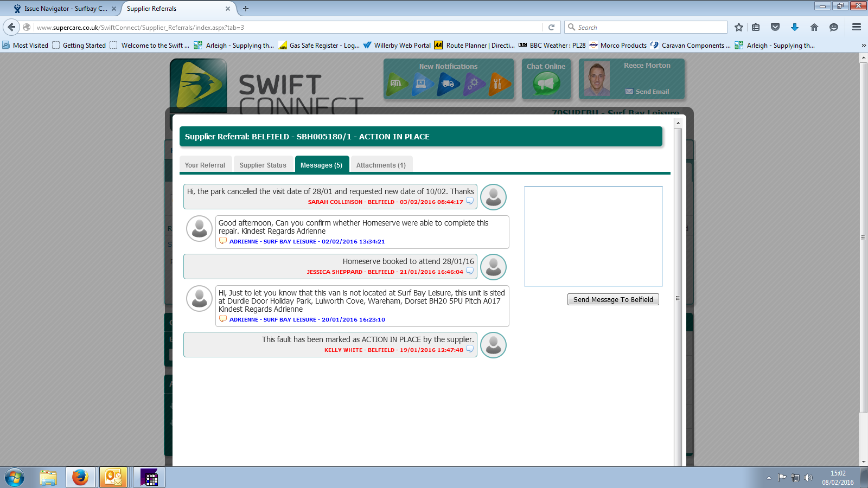The height and width of the screenshot is (488, 868).
Task: Click inside the message text box
Action: pos(593,236)
